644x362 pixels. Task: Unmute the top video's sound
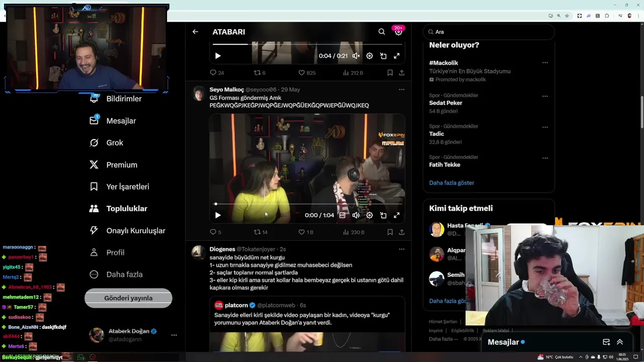(356, 56)
